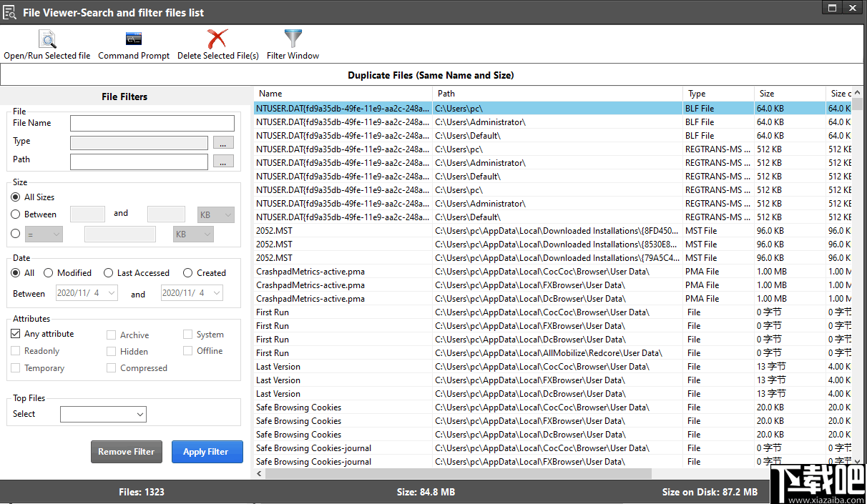Click the File Viewer icon in the title bar
Image resolution: width=867 pixels, height=504 pixels.
(x=11, y=11)
